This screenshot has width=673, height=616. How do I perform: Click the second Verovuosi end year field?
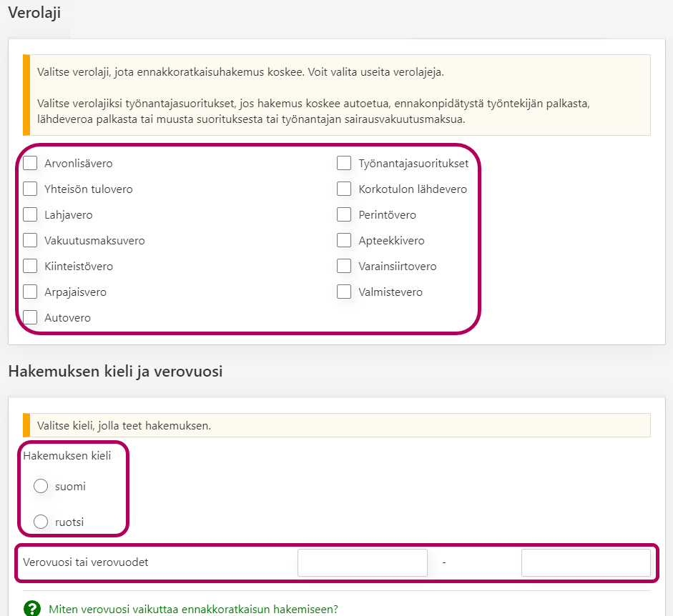pyautogui.click(x=586, y=562)
